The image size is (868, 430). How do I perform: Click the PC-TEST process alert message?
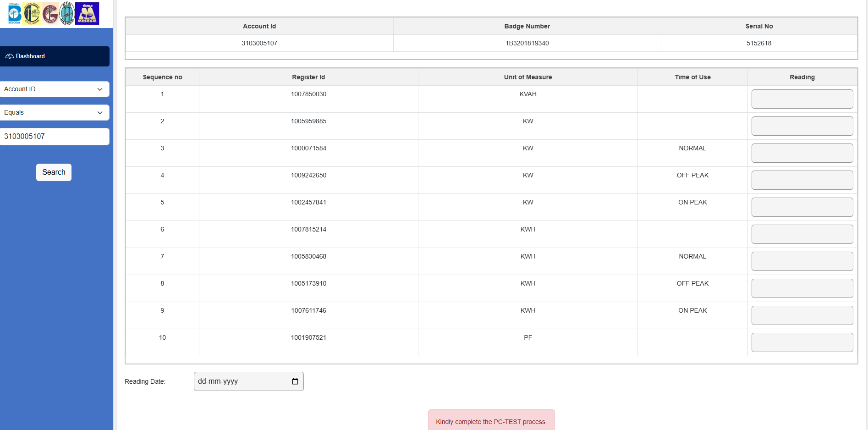(491, 421)
